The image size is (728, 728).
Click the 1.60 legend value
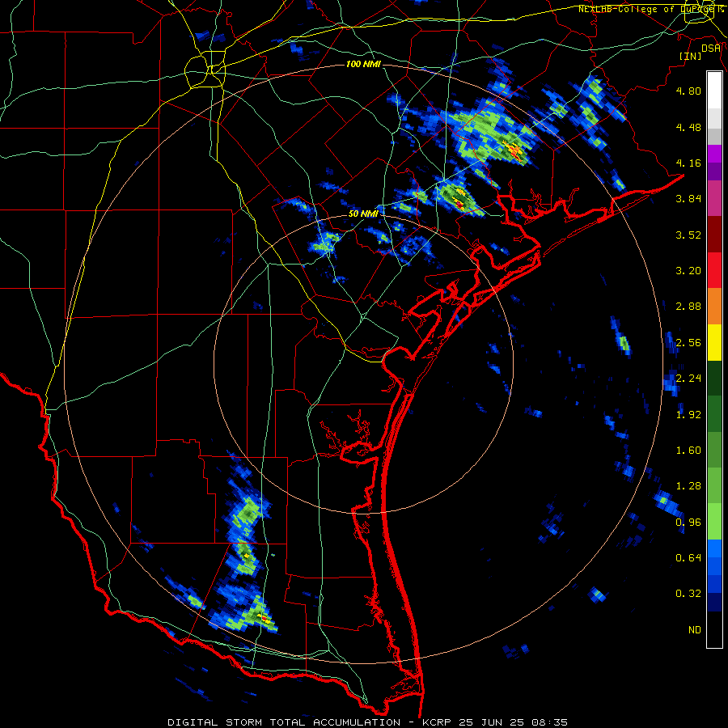[x=688, y=451]
